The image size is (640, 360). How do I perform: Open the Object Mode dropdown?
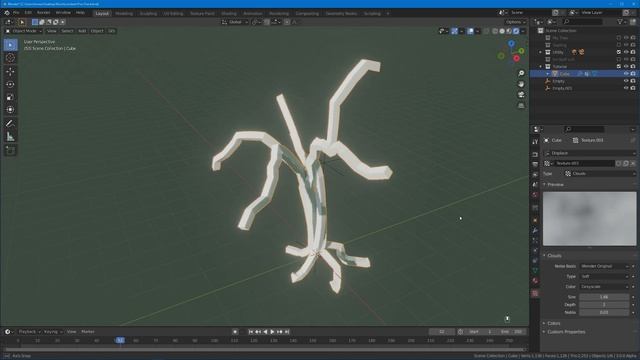pos(24,31)
